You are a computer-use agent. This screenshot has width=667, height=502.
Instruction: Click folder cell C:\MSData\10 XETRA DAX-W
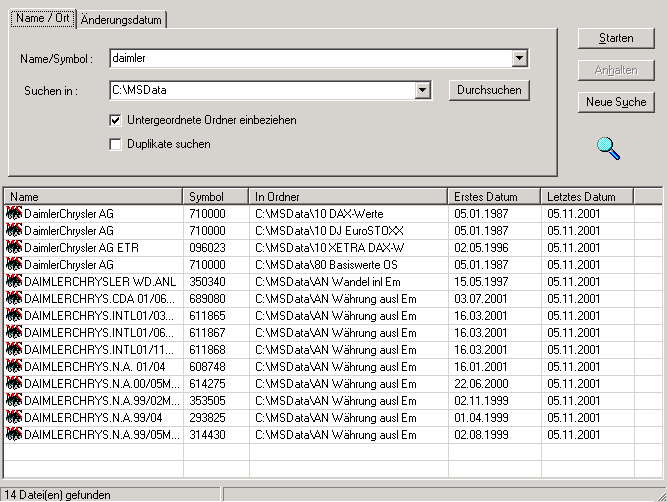[x=329, y=248]
